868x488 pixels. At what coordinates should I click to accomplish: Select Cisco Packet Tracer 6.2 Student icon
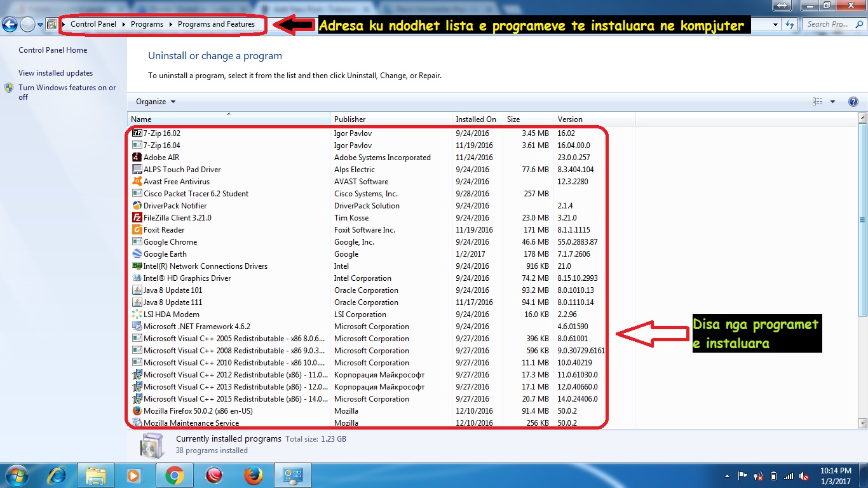coord(137,194)
